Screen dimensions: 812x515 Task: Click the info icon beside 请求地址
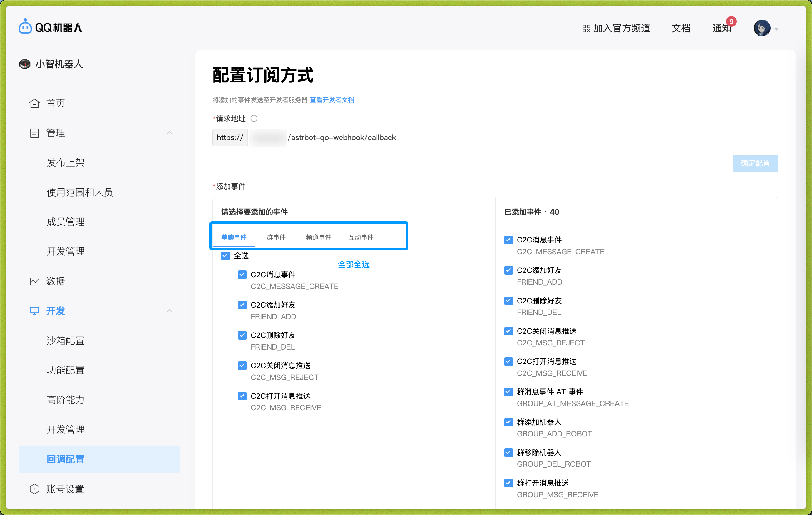pyautogui.click(x=254, y=118)
